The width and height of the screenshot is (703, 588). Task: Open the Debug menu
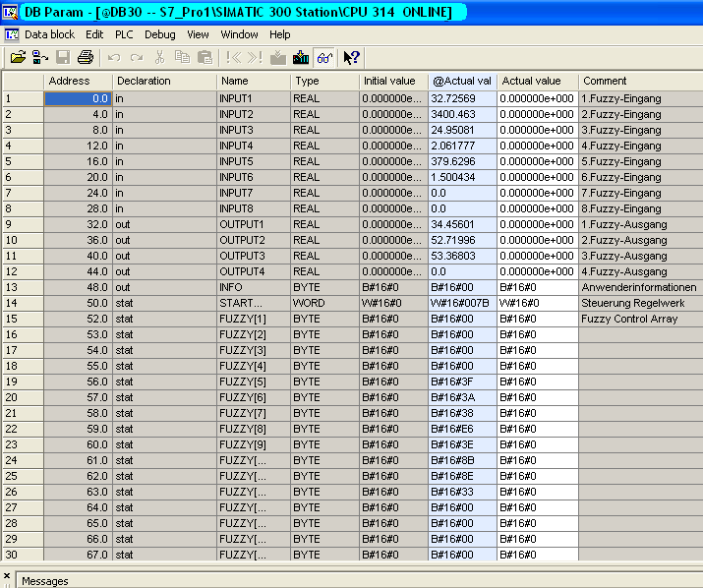pyautogui.click(x=159, y=34)
